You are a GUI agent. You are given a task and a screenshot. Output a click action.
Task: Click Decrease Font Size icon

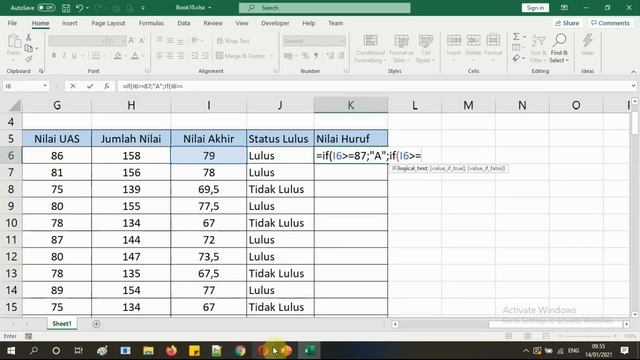click(x=142, y=40)
